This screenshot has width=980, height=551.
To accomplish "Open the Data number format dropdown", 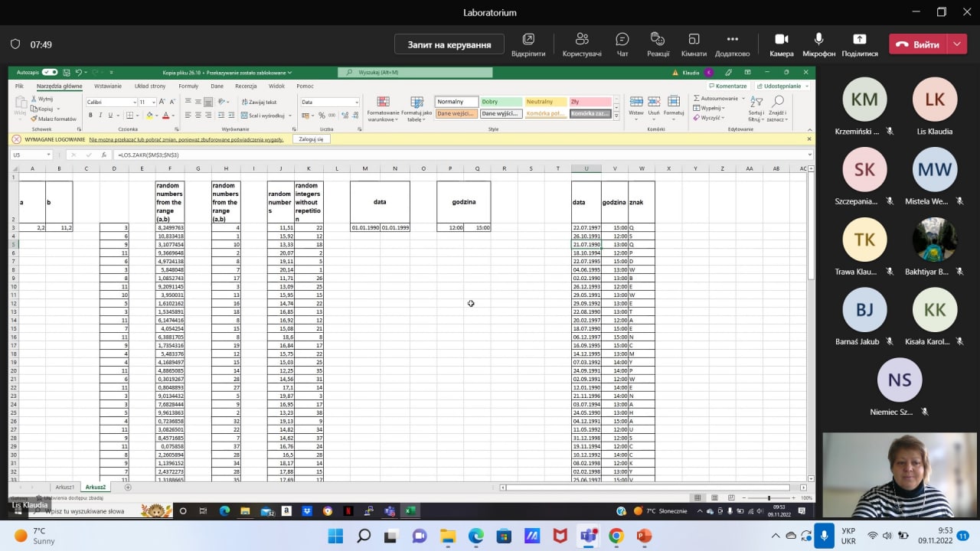I will coord(356,102).
